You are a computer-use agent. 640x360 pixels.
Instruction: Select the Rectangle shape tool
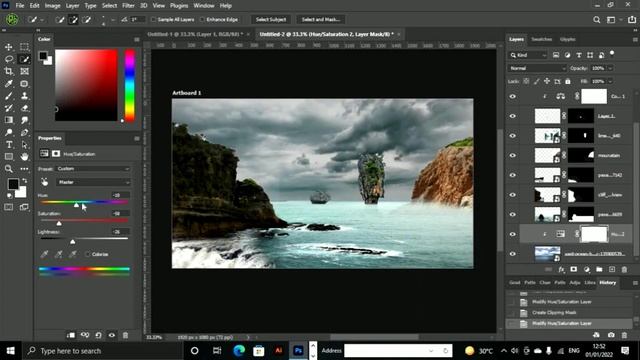9,157
